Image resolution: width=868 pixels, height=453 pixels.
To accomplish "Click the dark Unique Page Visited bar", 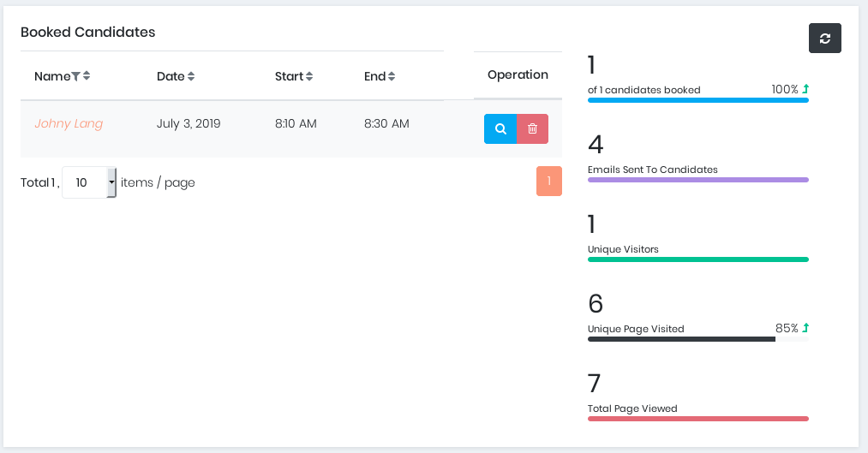I will (681, 339).
